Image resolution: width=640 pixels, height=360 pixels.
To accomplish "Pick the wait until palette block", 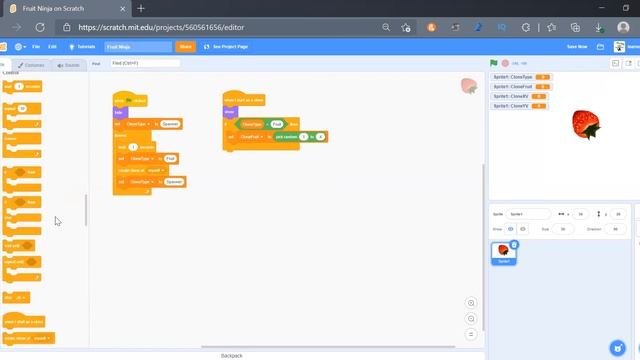I will tap(19, 245).
